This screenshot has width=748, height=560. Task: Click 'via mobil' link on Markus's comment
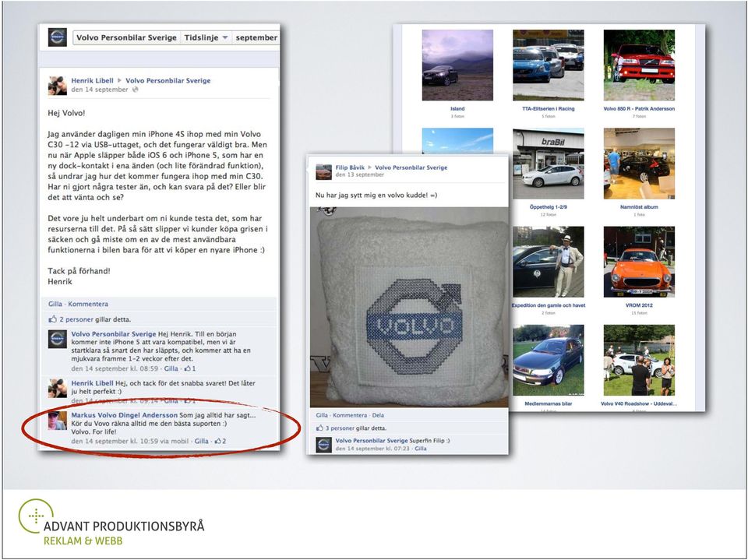[x=174, y=442]
